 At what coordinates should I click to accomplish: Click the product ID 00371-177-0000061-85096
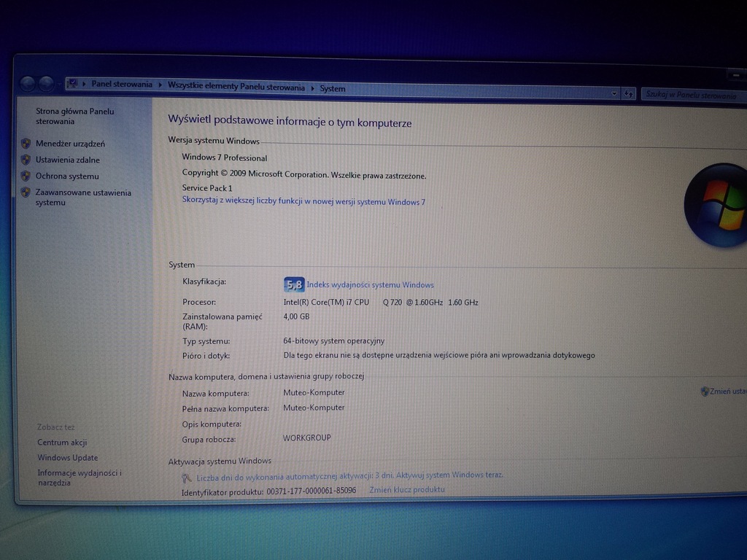(311, 491)
